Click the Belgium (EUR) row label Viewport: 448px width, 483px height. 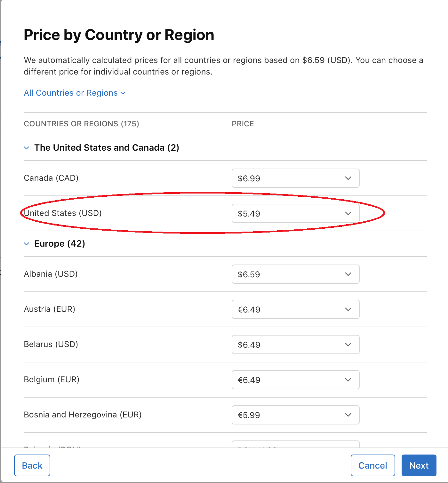pyautogui.click(x=52, y=379)
